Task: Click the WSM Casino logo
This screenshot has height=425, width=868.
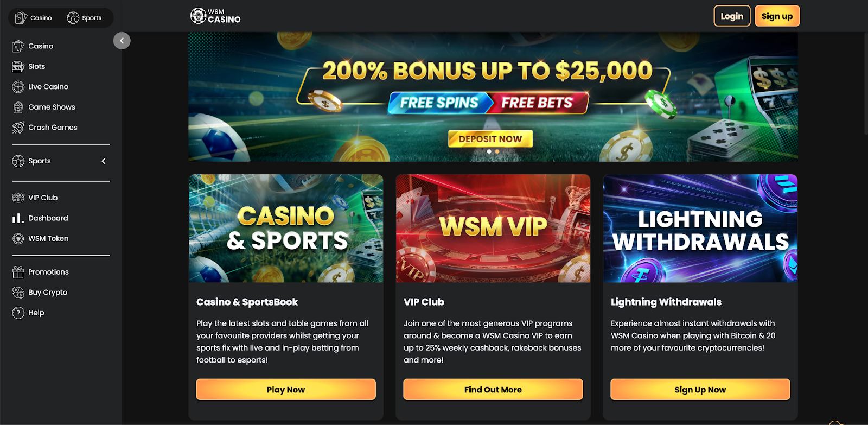Action: click(x=215, y=16)
